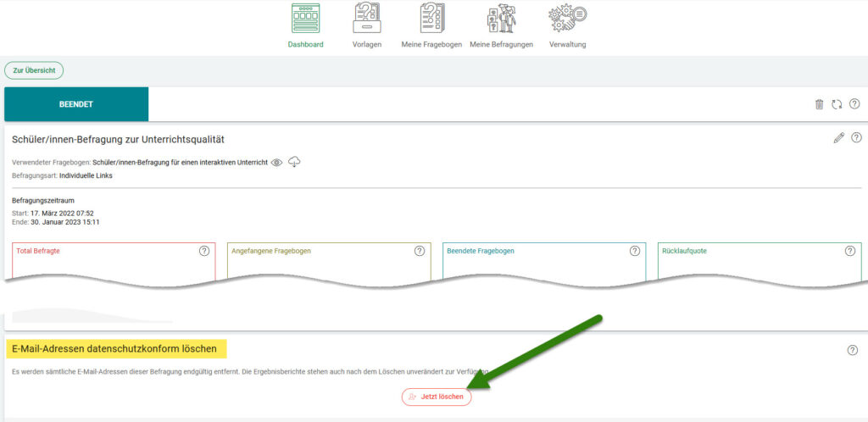
Task: Click the Angefangene Fragebogen card label
Action: point(271,251)
